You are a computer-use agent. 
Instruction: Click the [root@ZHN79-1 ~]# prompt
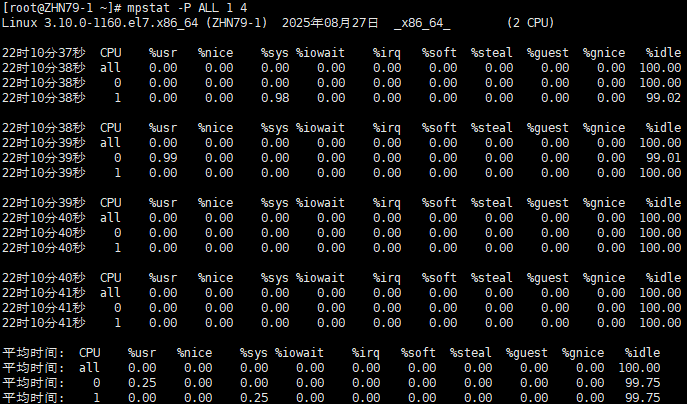point(62,7)
